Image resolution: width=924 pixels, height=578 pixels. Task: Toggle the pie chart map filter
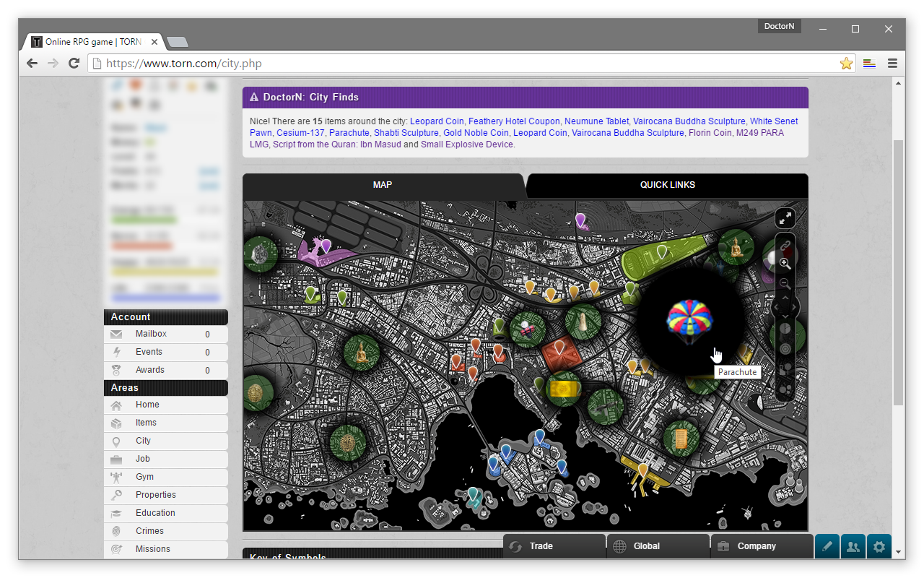pos(785,329)
